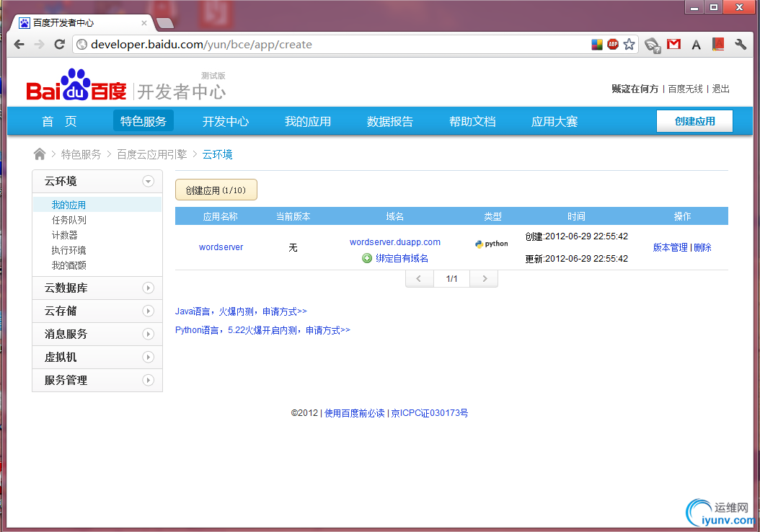Click the colorful squares extension icon in address bar
This screenshot has height=532, width=760.
[x=597, y=45]
